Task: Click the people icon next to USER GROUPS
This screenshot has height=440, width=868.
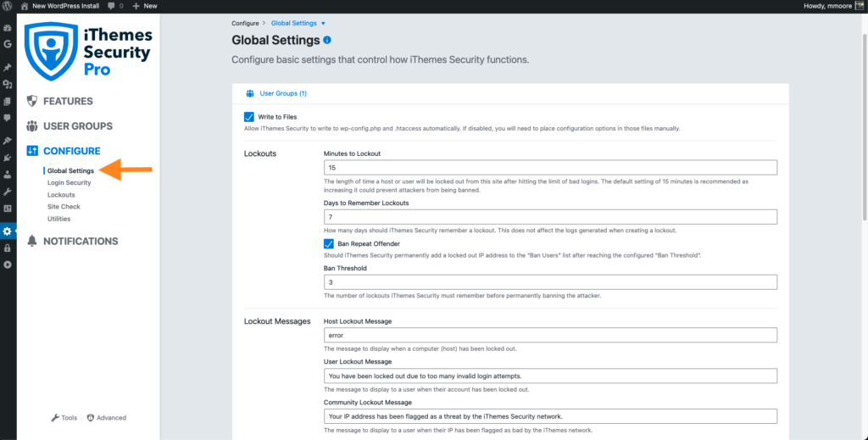Action: click(32, 125)
